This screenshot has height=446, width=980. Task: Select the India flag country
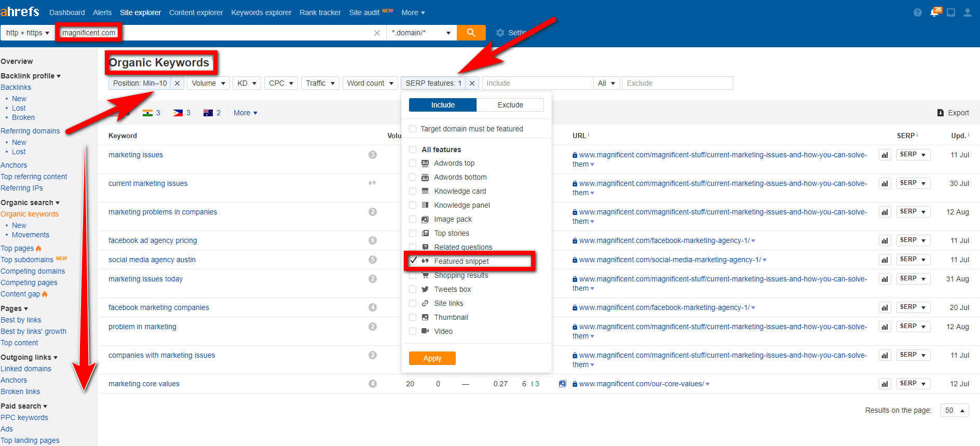pos(147,113)
